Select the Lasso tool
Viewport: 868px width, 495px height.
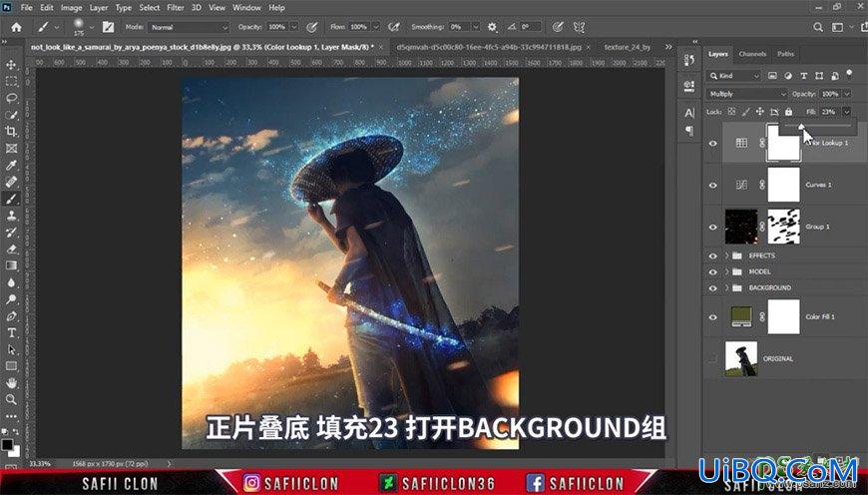pos(11,98)
